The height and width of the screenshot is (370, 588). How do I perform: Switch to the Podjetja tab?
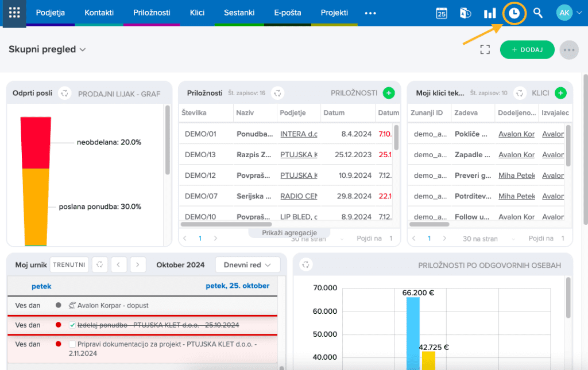(x=51, y=13)
